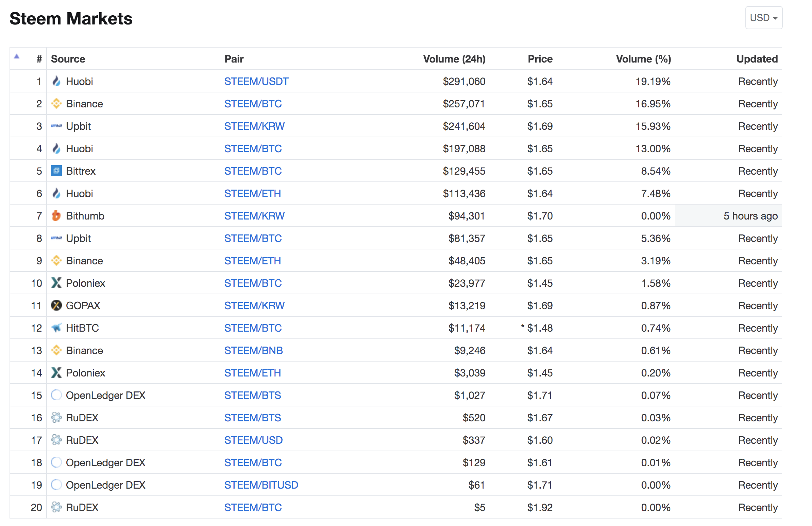Click the '5 hours ago' cell for Bithumb
812x526 pixels.
(750, 216)
